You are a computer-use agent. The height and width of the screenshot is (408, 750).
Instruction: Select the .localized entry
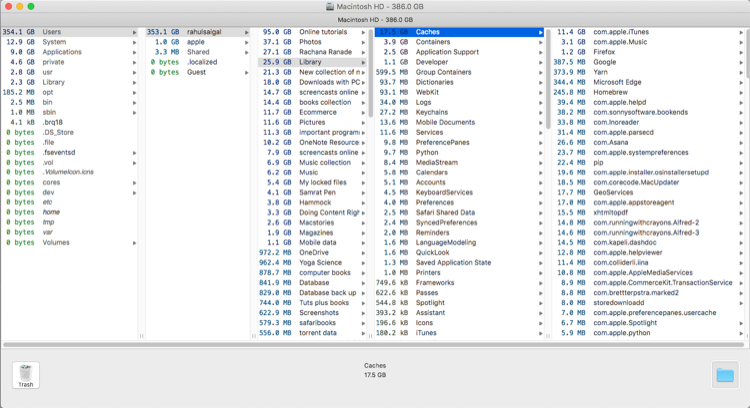point(198,62)
